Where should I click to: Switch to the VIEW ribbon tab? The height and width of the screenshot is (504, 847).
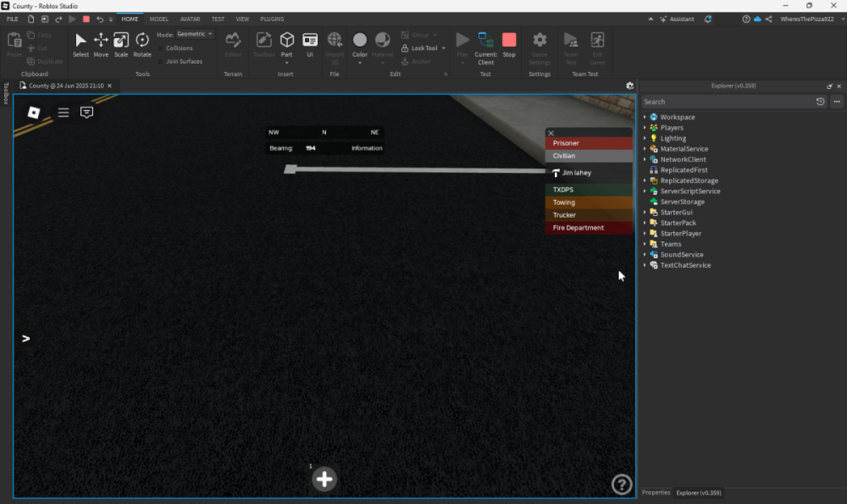click(x=242, y=19)
